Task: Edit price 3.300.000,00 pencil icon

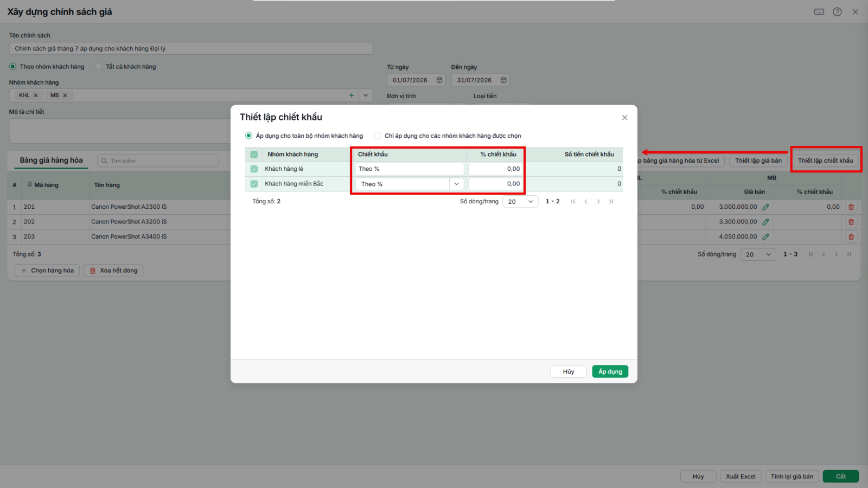Action: [765, 222]
